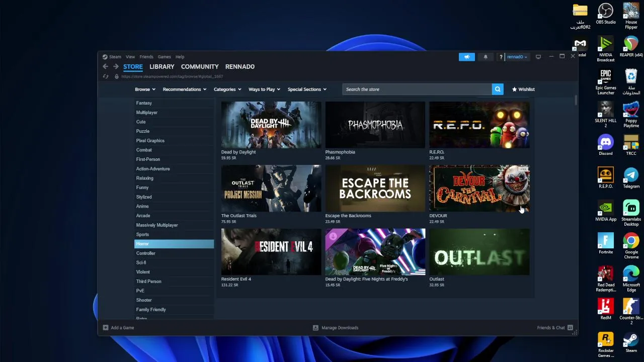Select the SILENT HILL 2 desktop icon
The width and height of the screenshot is (644, 362).
606,115
